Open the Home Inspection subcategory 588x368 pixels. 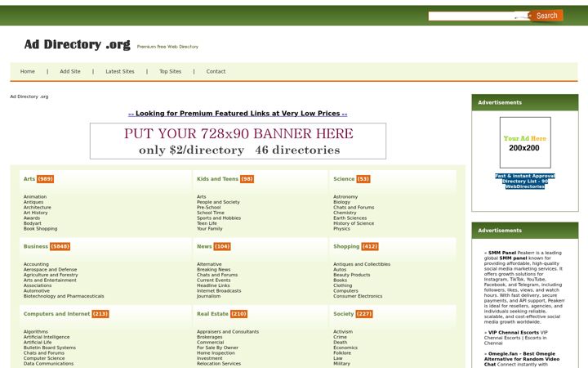[x=216, y=353]
